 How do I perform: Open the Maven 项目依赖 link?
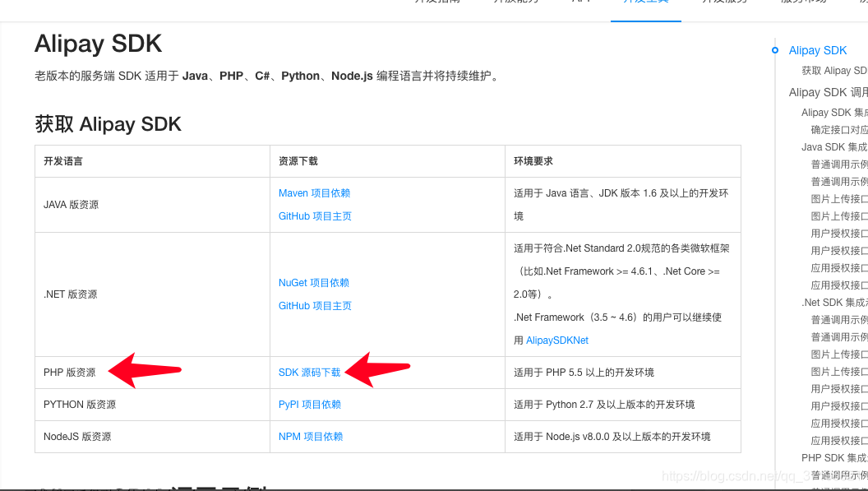pos(315,193)
